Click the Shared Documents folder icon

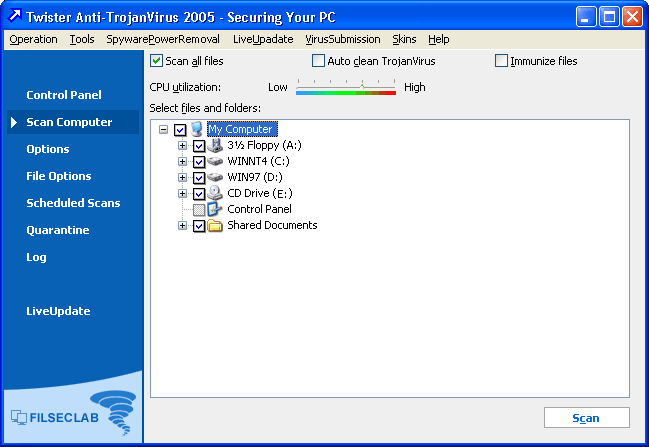[215, 225]
